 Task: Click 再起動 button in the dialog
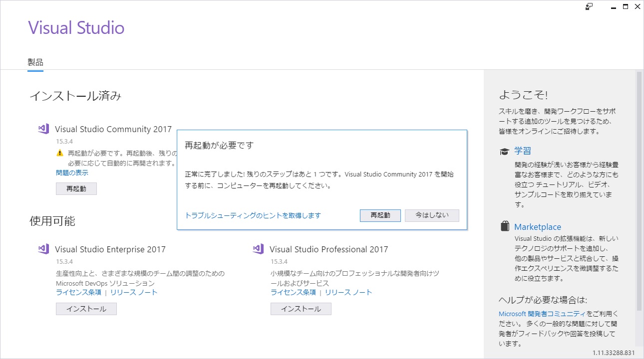click(x=380, y=215)
